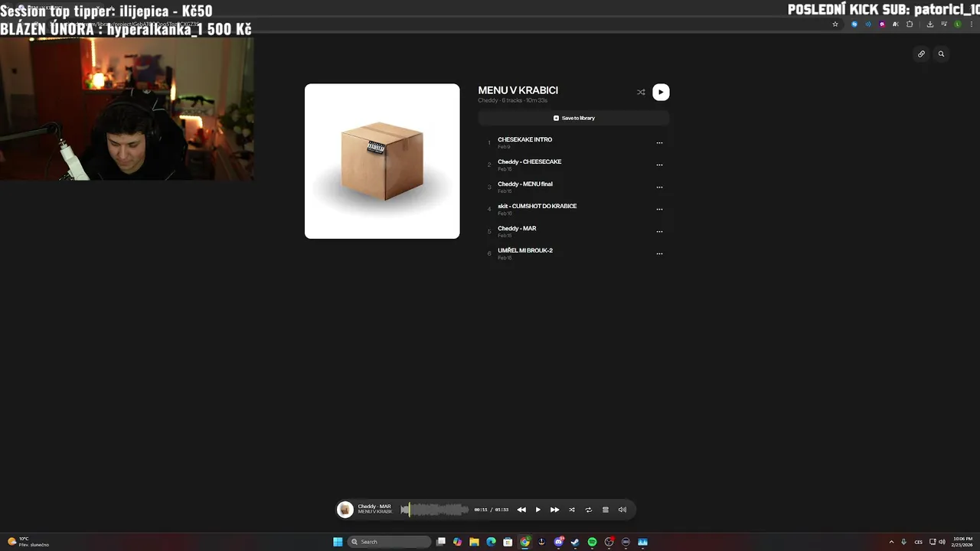The width and height of the screenshot is (980, 551).
Task: Open Spotify from the taskbar
Action: tap(592, 542)
